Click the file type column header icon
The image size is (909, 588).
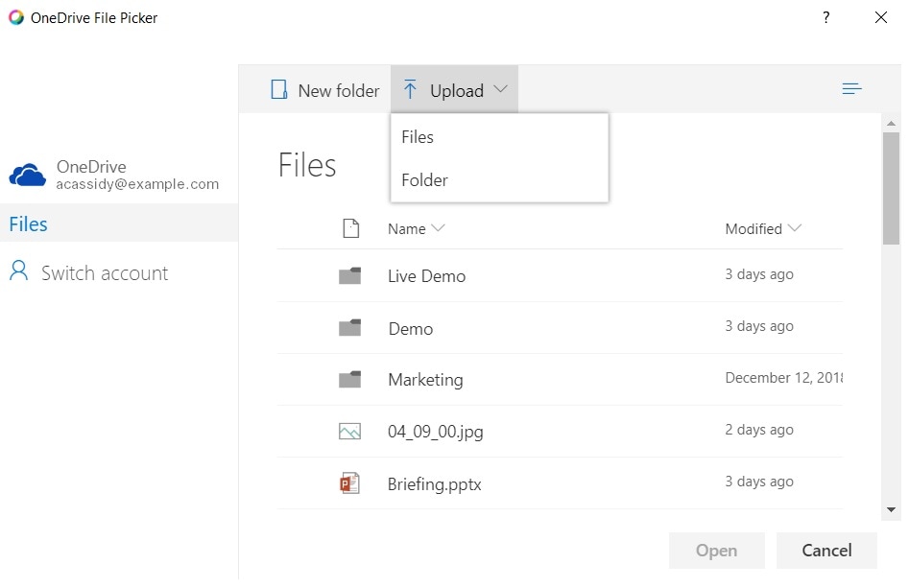[x=351, y=228]
